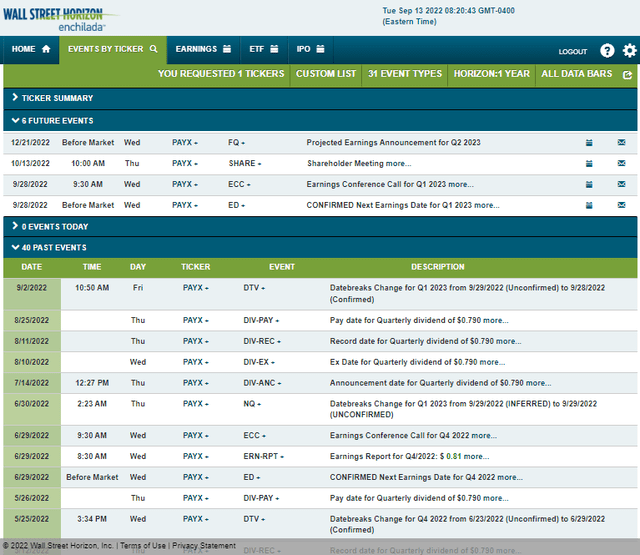Click calendar icon for Shareholder Meeting row
The width and height of the screenshot is (640, 555).
(589, 164)
